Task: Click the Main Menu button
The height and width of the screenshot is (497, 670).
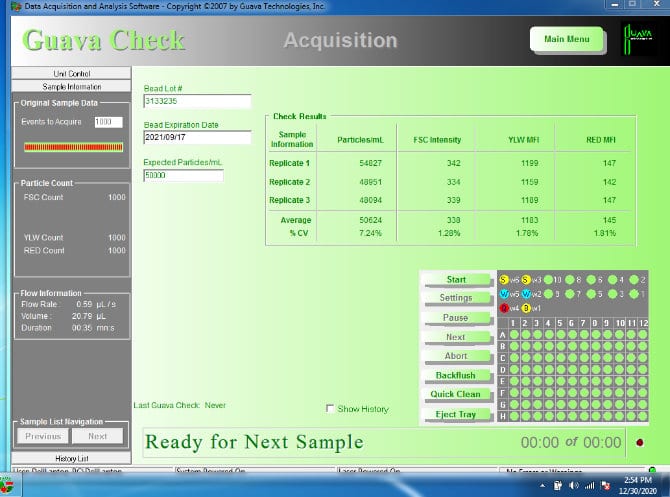Action: pos(567,39)
